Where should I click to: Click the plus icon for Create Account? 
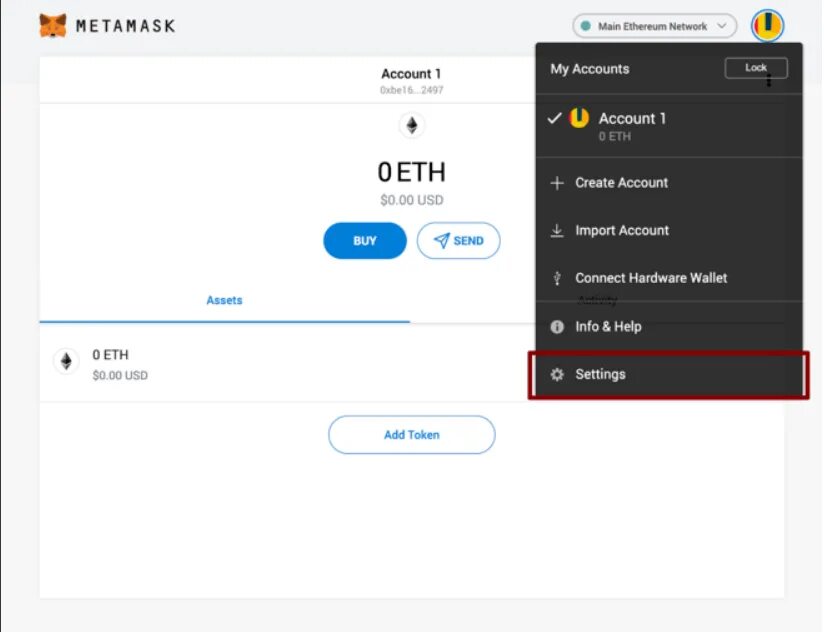[557, 183]
